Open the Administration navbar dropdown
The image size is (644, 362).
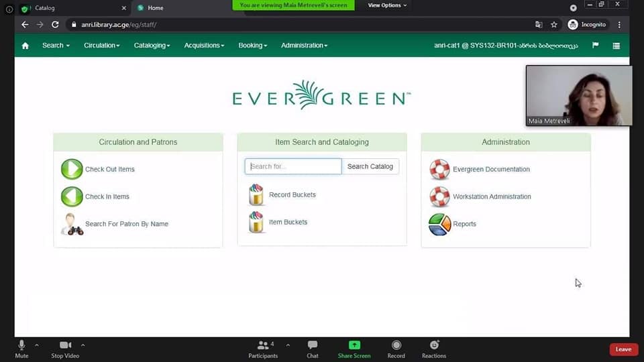point(304,46)
